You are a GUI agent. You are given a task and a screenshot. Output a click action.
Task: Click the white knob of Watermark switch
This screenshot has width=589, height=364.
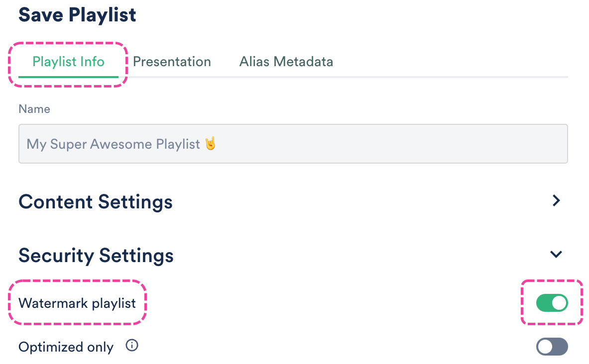559,303
